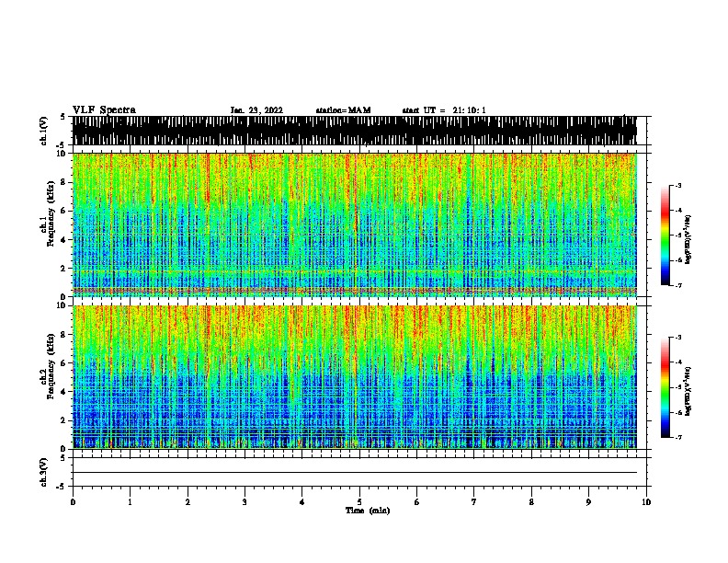Click the ch.1 spectrogram color scale bar
The height and width of the screenshot is (563, 728).
pos(665,236)
